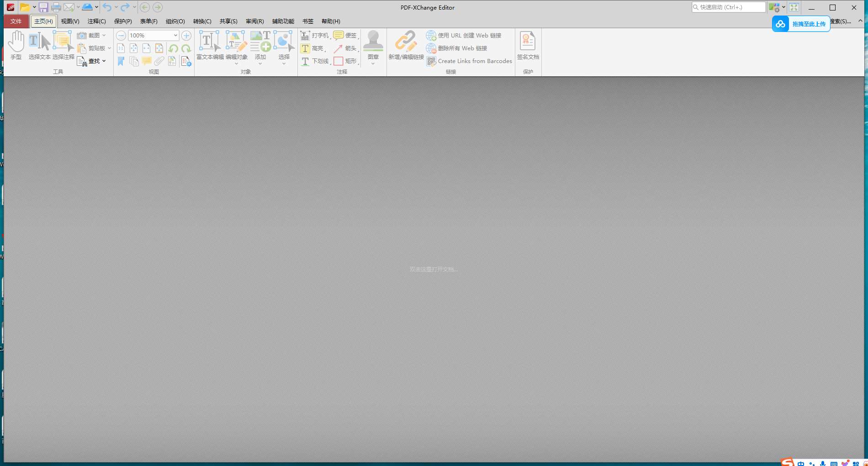Click the drag-to-upload (拖拽至此上传) cloud button
Viewport: 868px width, 466px height.
coord(801,24)
